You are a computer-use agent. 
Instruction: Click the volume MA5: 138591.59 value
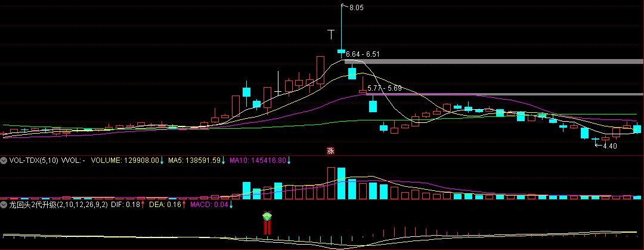(194, 161)
